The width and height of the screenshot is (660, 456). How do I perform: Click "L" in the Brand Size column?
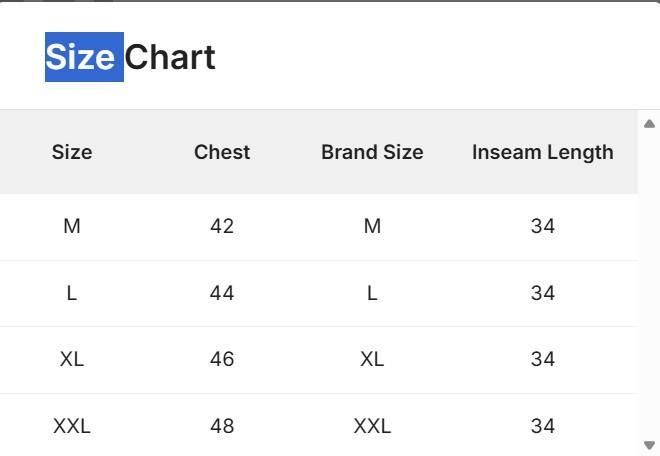tap(372, 293)
